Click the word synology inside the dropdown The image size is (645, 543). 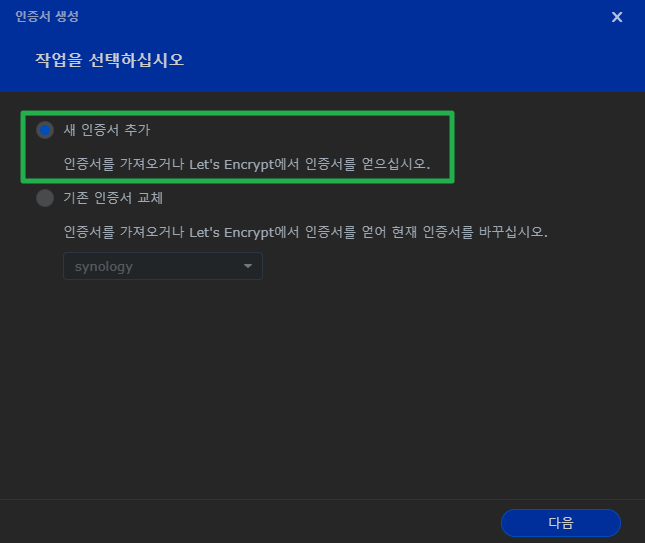click(104, 266)
